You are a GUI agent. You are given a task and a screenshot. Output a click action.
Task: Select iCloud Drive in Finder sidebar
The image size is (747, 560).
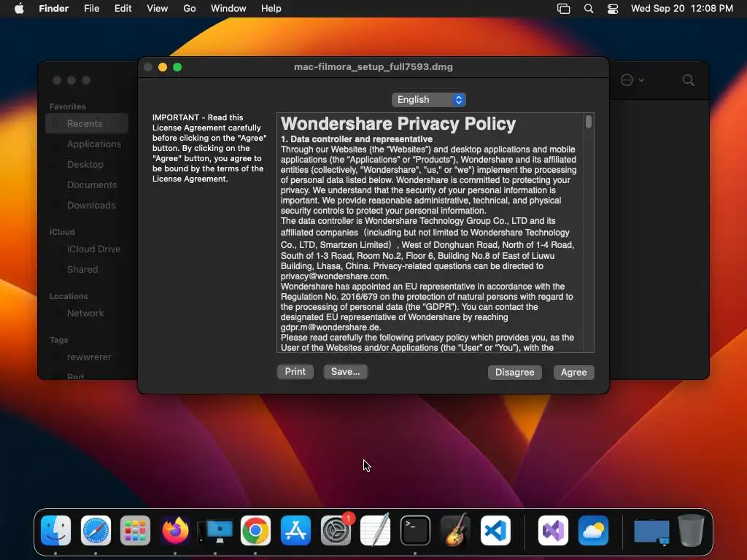click(87, 249)
